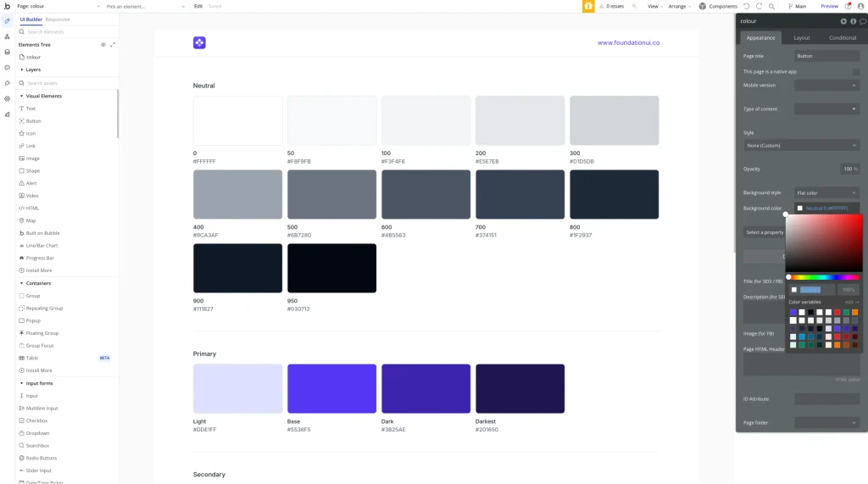Open the Settings tab in left rail
Image resolution: width=868 pixels, height=484 pixels.
(x=7, y=98)
